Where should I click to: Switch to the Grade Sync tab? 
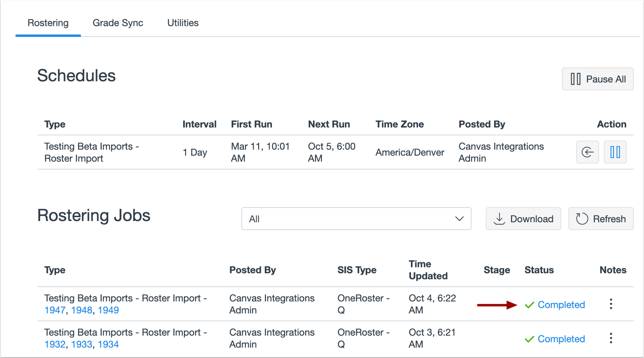118,23
